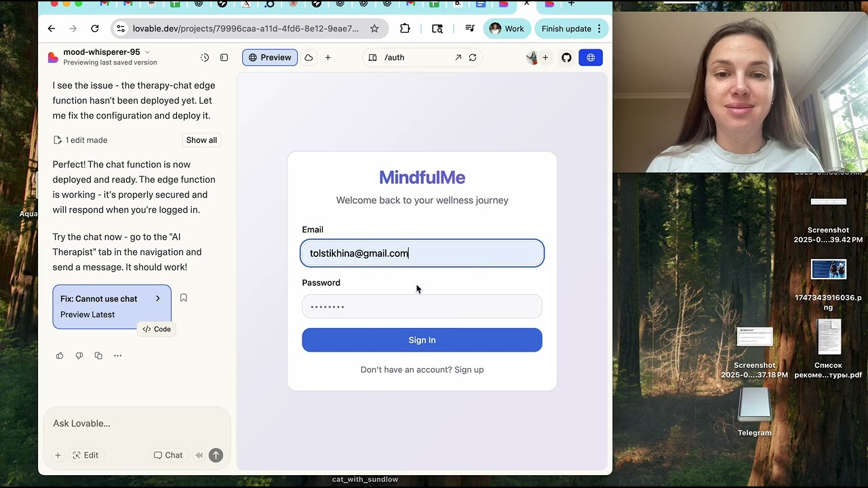Click the MindfulMe heading
868x488 pixels.
click(x=422, y=178)
